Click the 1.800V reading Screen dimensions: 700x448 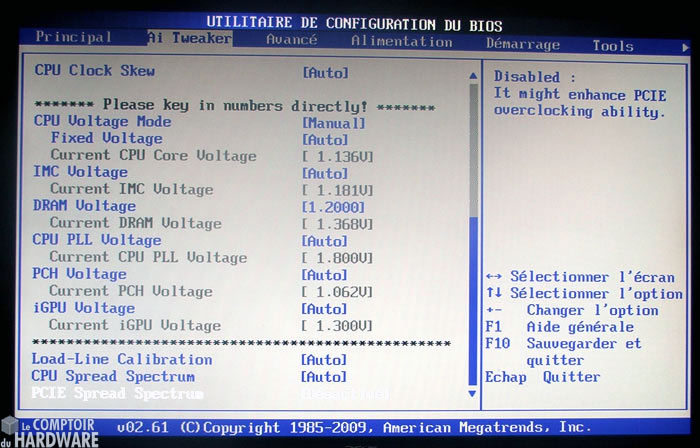click(x=337, y=258)
